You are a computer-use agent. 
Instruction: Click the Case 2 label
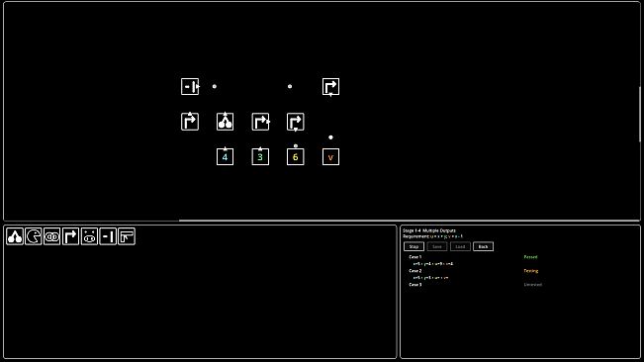(x=415, y=271)
